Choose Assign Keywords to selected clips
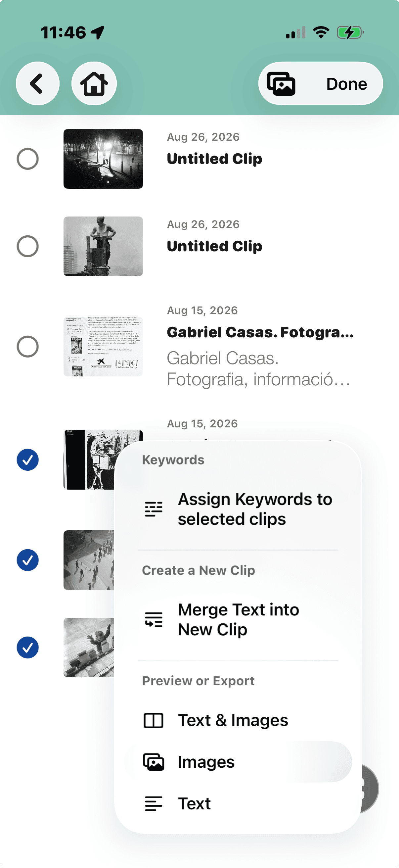The width and height of the screenshot is (399, 868). tap(238, 509)
